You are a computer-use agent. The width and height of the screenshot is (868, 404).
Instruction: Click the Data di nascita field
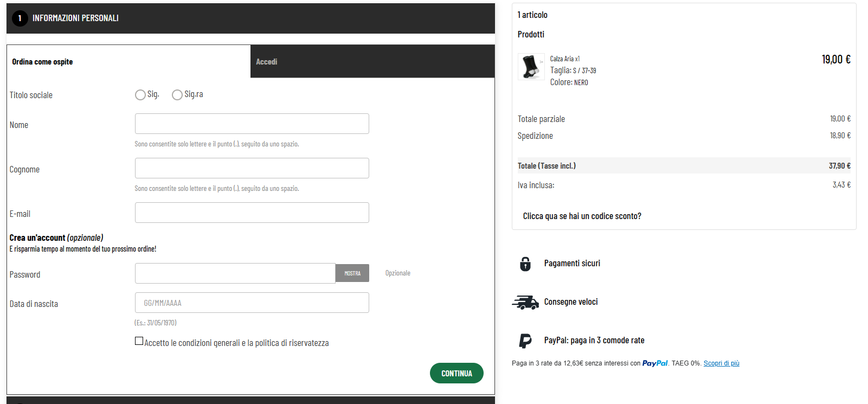pos(252,303)
